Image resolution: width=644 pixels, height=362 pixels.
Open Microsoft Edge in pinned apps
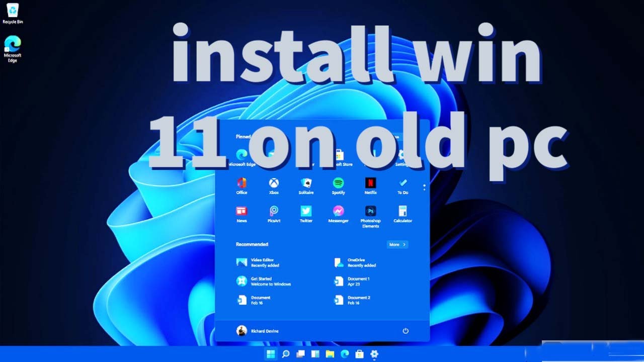tap(242, 158)
